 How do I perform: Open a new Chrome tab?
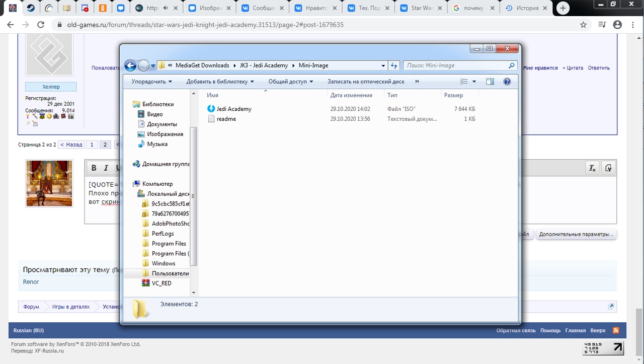[x=562, y=8]
